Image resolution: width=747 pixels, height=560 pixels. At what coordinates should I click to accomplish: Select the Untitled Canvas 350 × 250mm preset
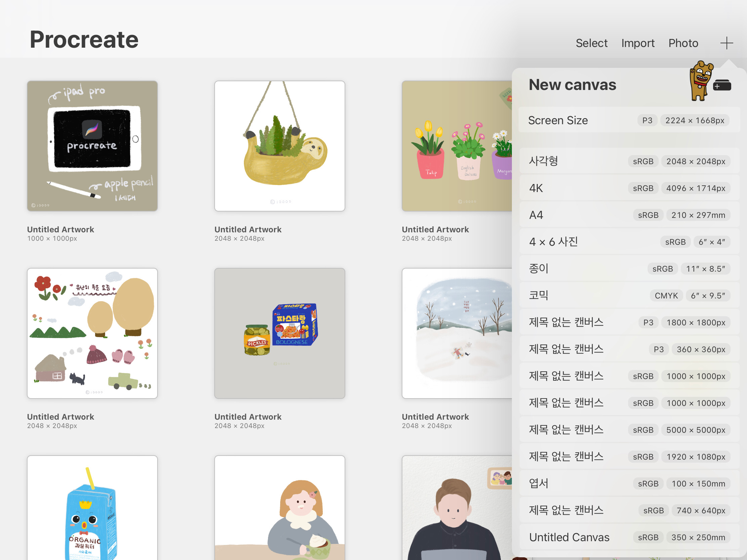point(629,537)
